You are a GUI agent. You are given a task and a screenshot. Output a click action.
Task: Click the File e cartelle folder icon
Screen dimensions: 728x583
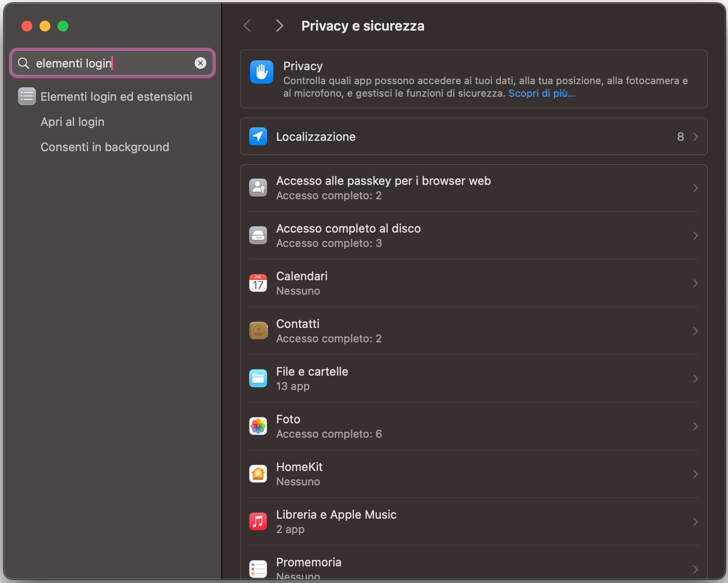[x=258, y=378]
